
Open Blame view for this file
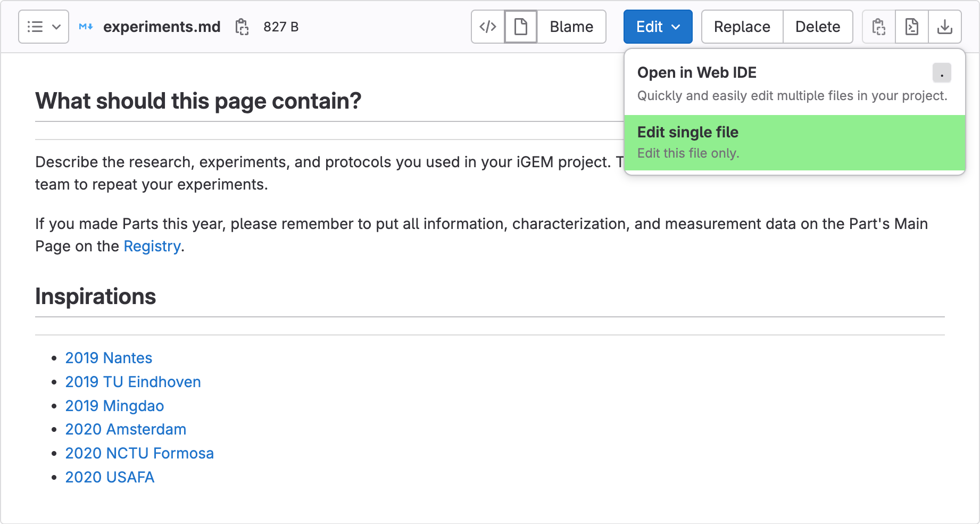[571, 27]
